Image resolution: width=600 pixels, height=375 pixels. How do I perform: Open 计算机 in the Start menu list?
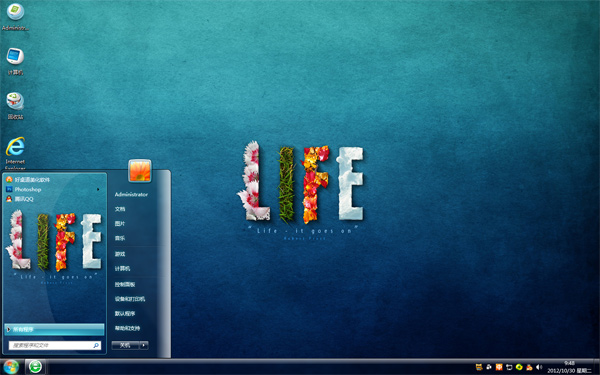tap(122, 269)
